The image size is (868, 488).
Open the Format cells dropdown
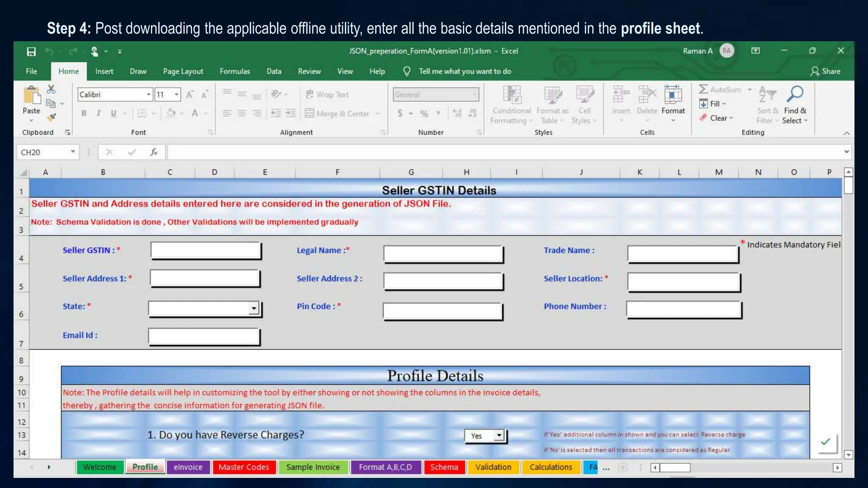[x=673, y=105]
